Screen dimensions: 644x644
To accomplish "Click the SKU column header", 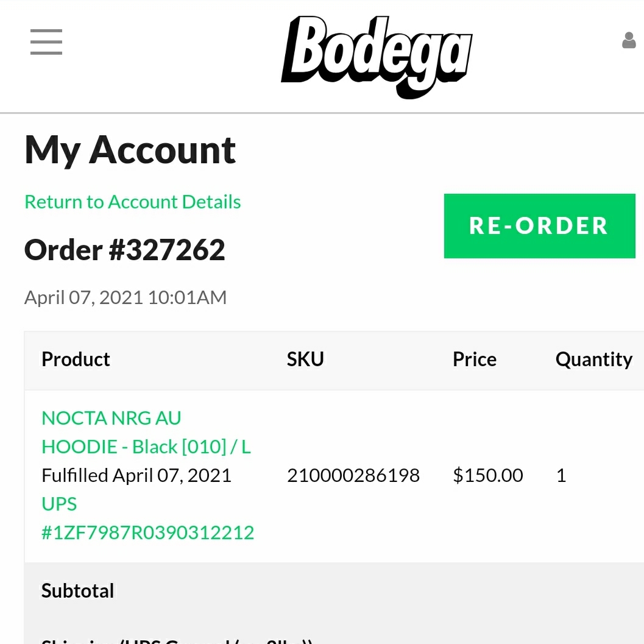I will [x=305, y=359].
